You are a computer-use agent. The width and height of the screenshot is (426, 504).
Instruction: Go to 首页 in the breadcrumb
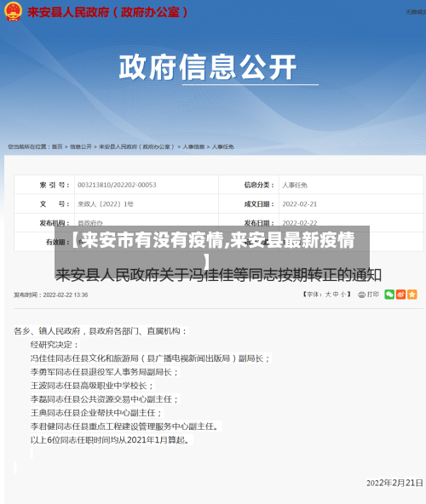[x=57, y=146]
